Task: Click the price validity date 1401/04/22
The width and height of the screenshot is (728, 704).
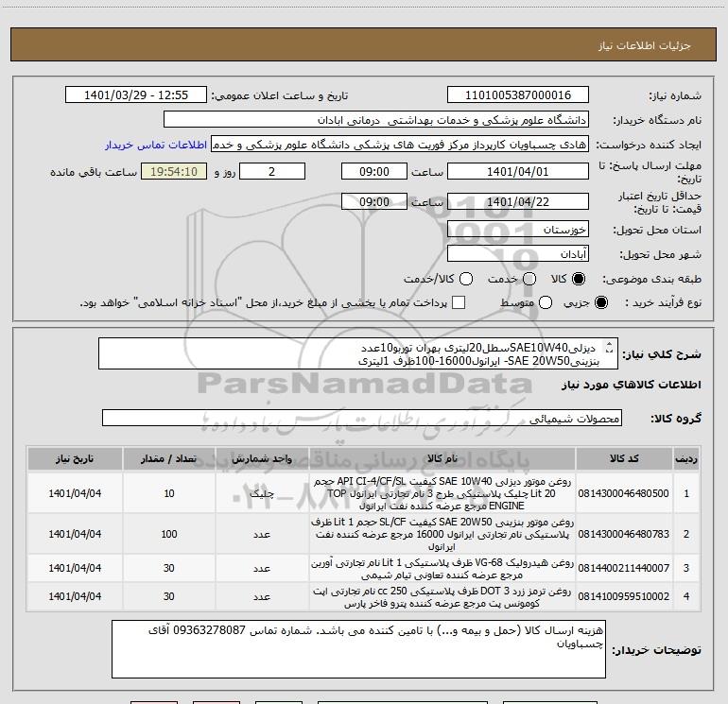Action: (518, 201)
